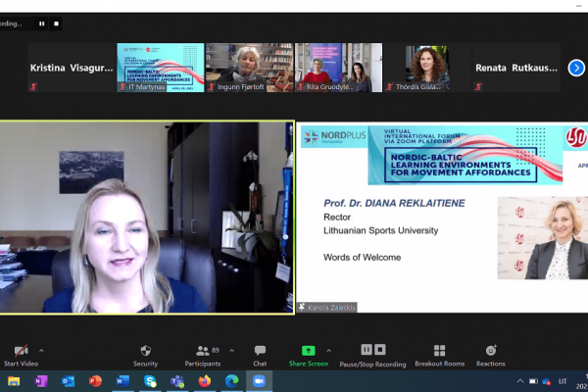
Task: Open the Chat panel
Action: [x=260, y=356]
